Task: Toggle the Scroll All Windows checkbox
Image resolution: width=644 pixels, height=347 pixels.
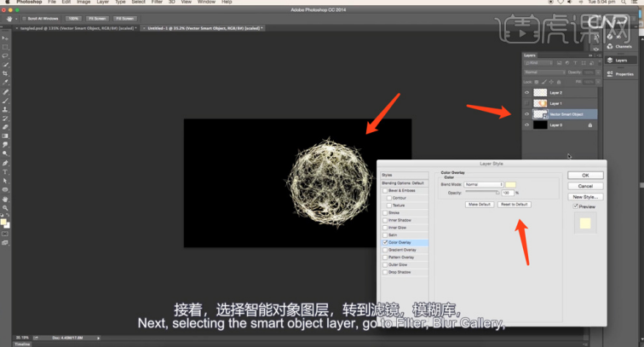Action: (24, 19)
